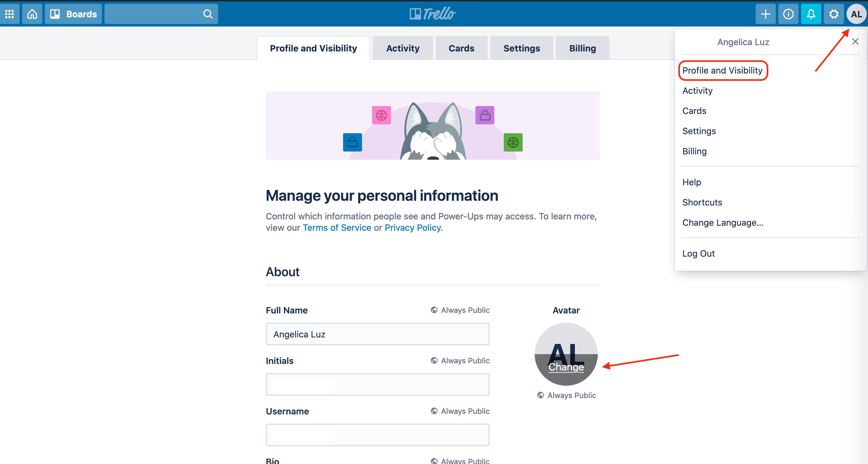Select Profile and Visibility menu item
Viewport: 868px width, 464px height.
click(723, 70)
